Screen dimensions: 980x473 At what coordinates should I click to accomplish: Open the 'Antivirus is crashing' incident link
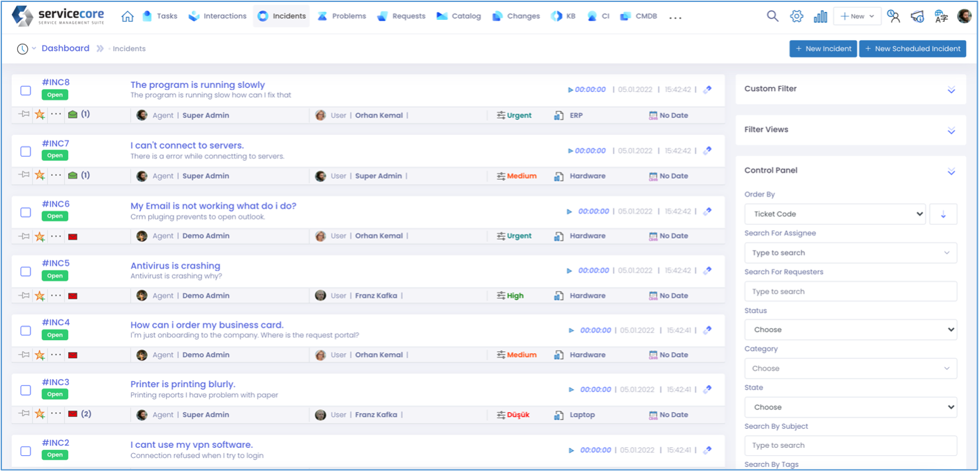point(175,266)
